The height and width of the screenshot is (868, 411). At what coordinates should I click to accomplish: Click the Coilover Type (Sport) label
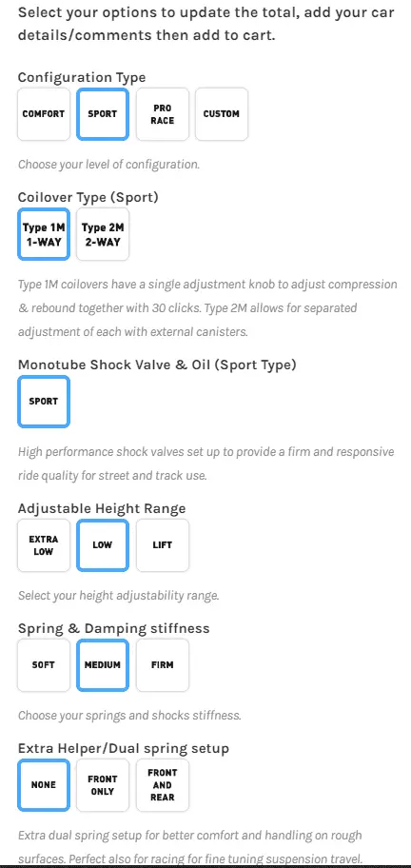88,197
